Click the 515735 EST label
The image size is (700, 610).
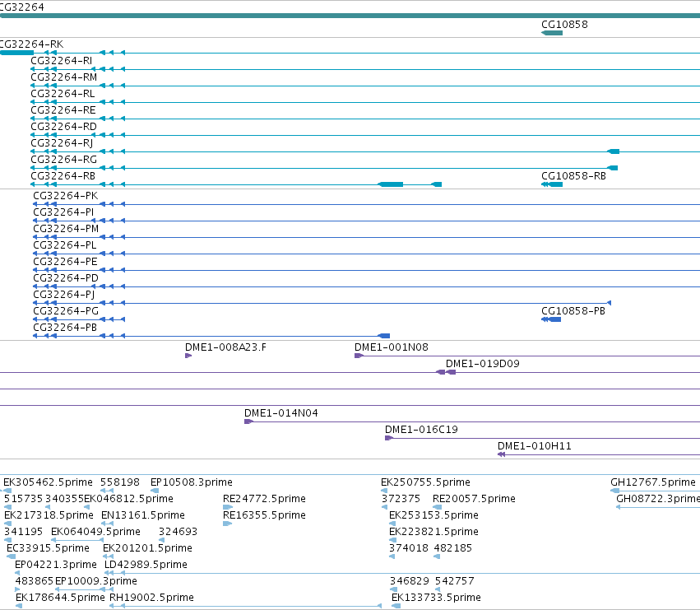(x=23, y=499)
